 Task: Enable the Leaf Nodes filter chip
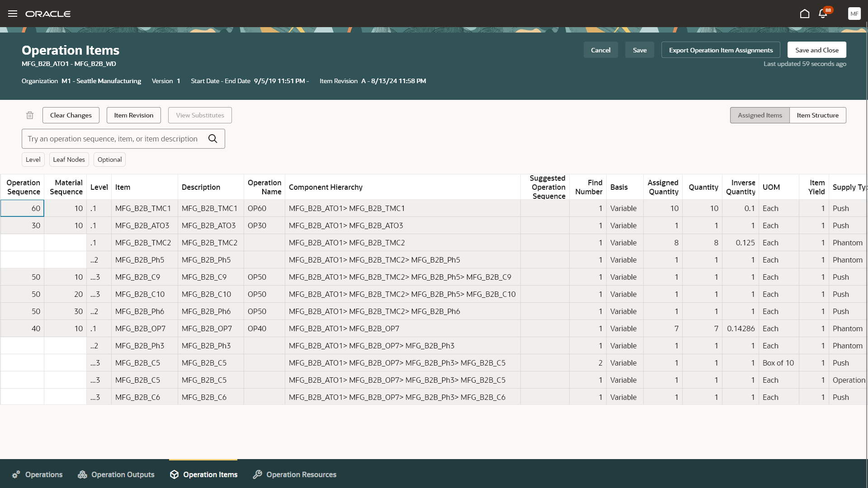point(69,160)
